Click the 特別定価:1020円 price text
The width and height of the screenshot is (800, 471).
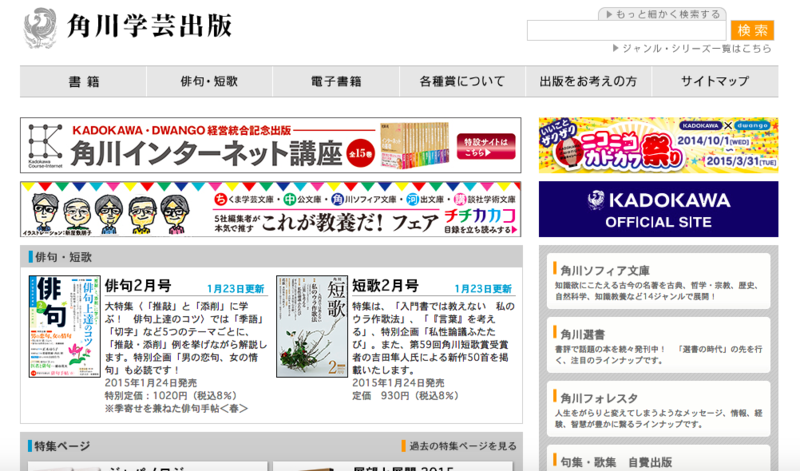[x=171, y=395]
